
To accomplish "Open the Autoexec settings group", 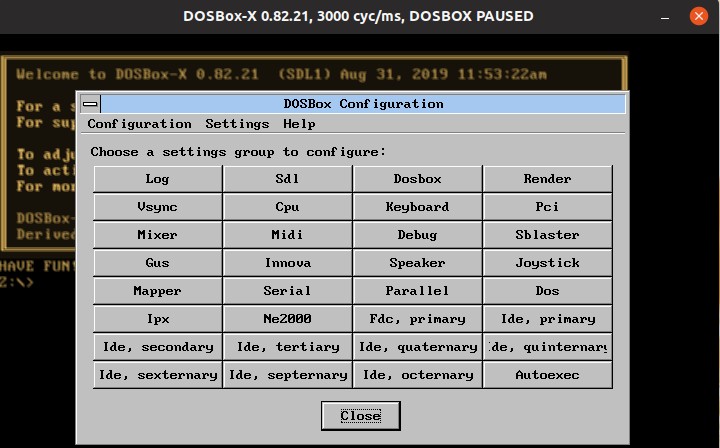I will click(x=548, y=375).
